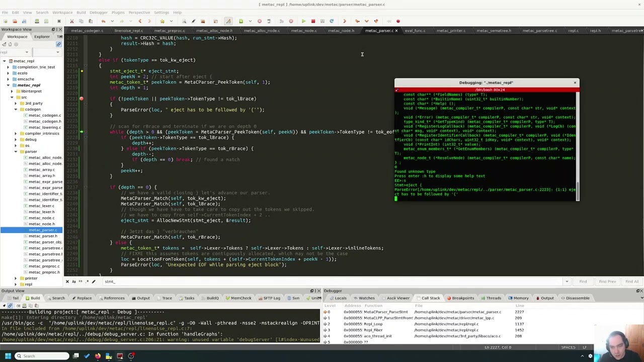
Task: Click the Build active project icon
Action: 240,21
